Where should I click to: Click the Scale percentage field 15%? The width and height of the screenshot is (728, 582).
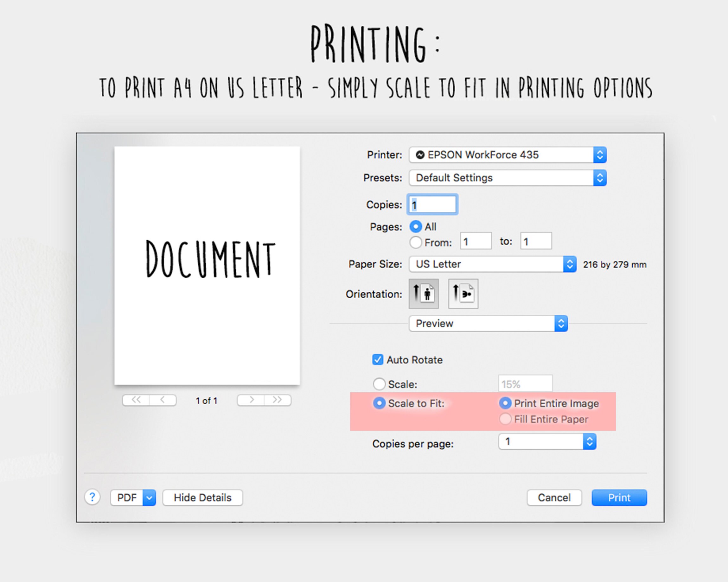[525, 384]
